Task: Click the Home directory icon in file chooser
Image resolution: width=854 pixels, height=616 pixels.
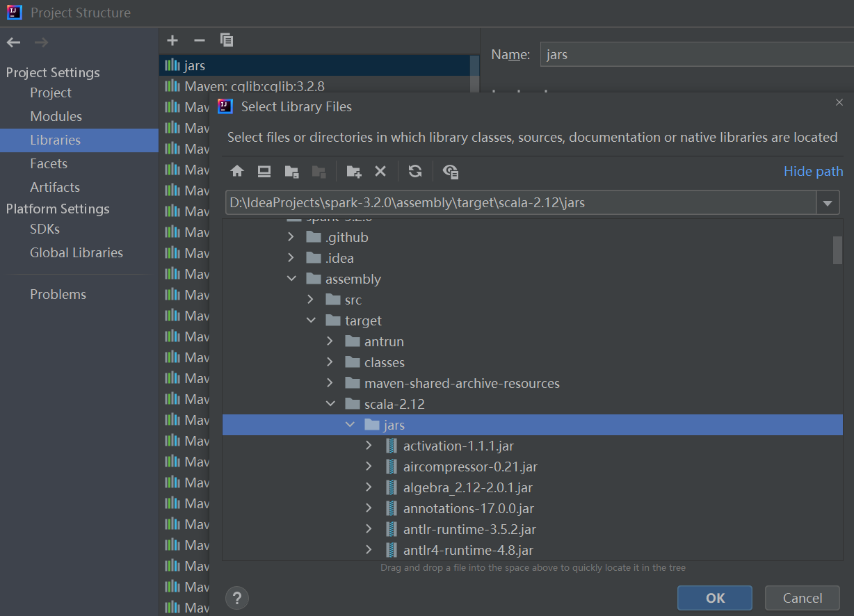Action: pyautogui.click(x=237, y=171)
